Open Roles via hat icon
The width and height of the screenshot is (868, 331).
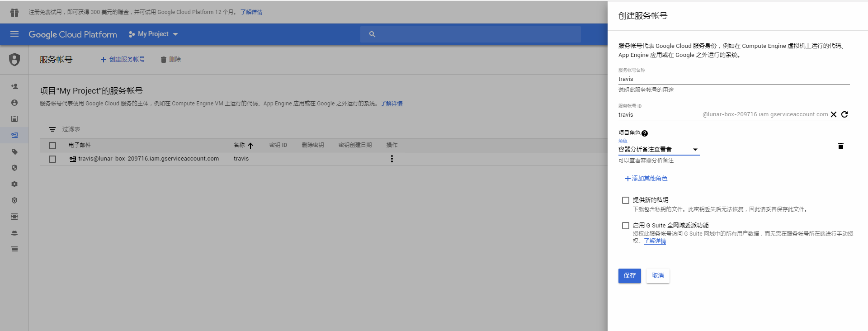click(14, 233)
